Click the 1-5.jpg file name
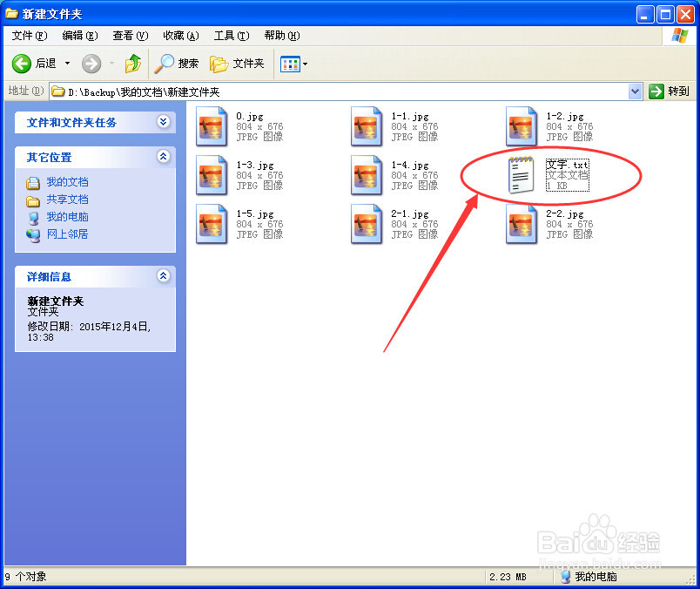Image resolution: width=700 pixels, height=589 pixels. click(255, 214)
